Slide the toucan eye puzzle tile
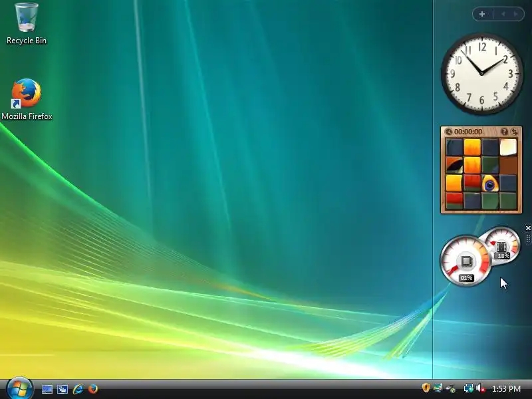This screenshot has height=399, width=532. [490, 184]
